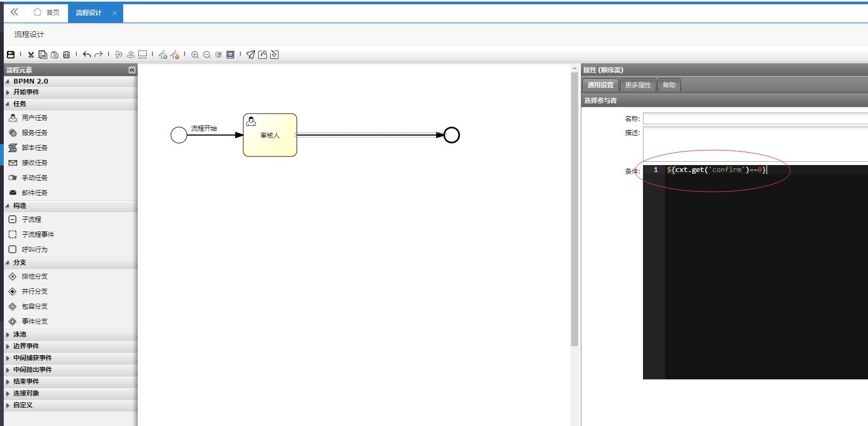The height and width of the screenshot is (426, 868).
Task: Select the 用户任务 element in palette
Action: (x=34, y=118)
